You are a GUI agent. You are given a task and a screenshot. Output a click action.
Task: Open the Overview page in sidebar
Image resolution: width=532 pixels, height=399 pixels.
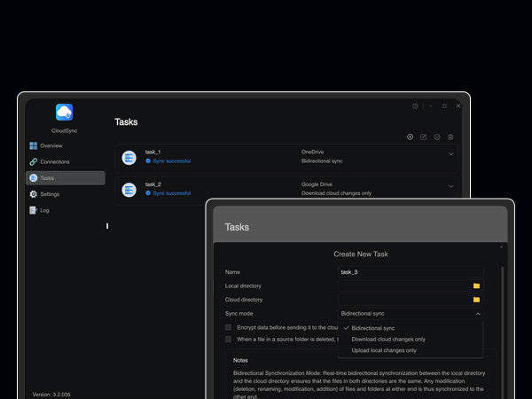[x=51, y=145]
